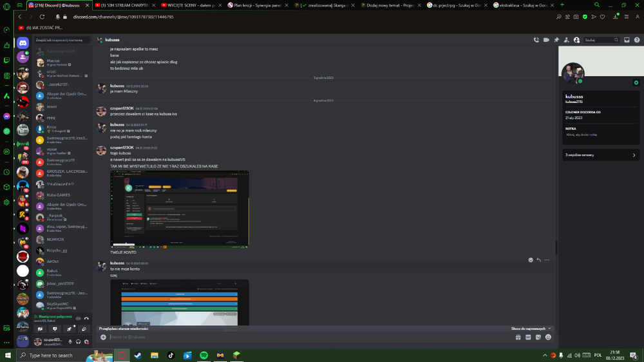This screenshot has height=362, width=644.
Task: Click the find or start conversation box
Action: click(x=62, y=41)
